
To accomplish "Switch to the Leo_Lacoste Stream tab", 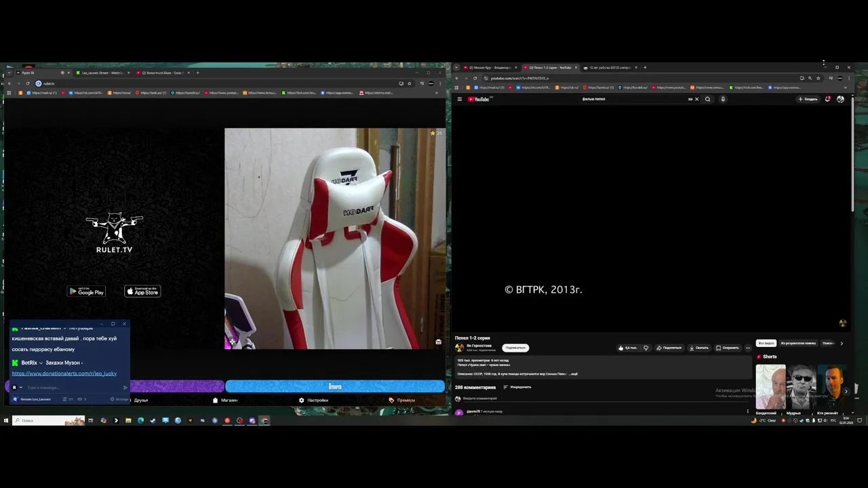I will (103, 73).
